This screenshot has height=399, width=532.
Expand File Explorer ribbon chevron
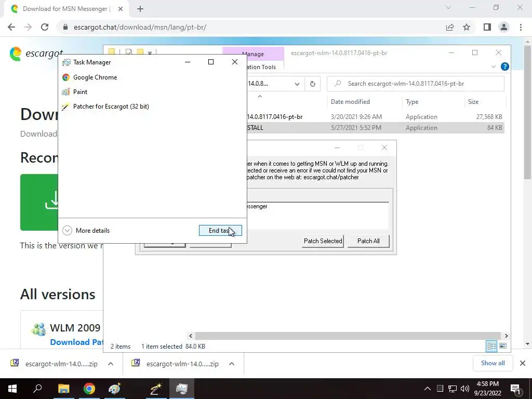(494, 67)
